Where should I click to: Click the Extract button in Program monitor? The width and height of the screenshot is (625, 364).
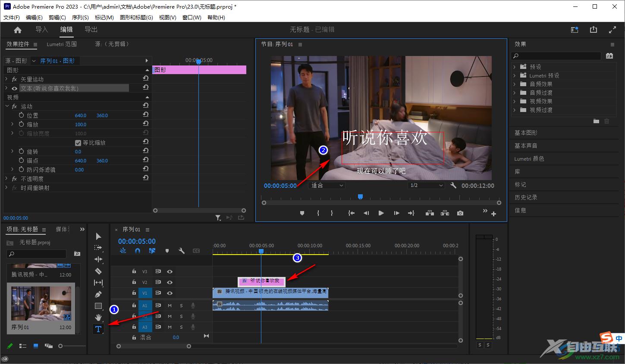click(x=445, y=213)
